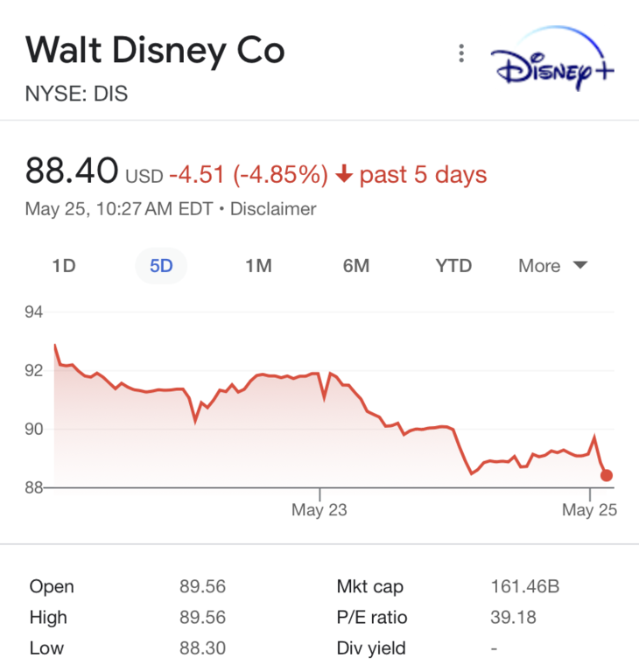Click the Div yield label
This screenshot has width=639, height=672.
[372, 649]
